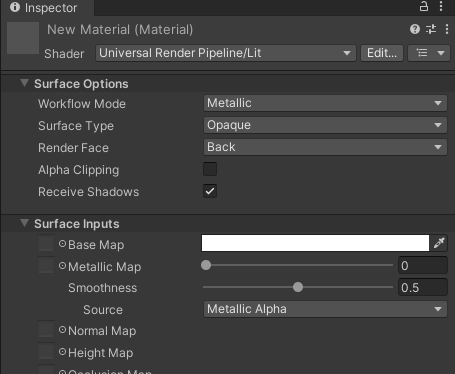This screenshot has width=455, height=374.
Task: Open the Workflow Mode dropdown
Action: (x=325, y=103)
